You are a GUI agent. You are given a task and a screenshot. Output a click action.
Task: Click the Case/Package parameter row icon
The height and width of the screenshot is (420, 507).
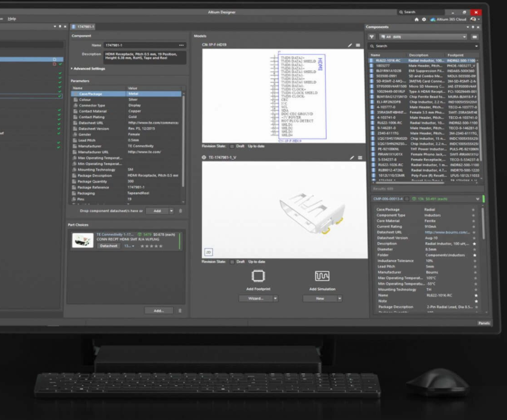pos(76,94)
